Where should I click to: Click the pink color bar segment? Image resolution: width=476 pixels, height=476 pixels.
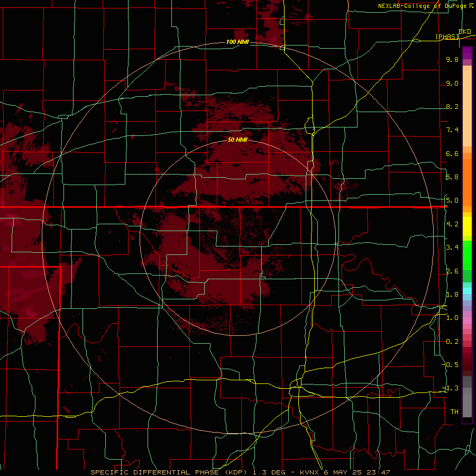(x=467, y=321)
